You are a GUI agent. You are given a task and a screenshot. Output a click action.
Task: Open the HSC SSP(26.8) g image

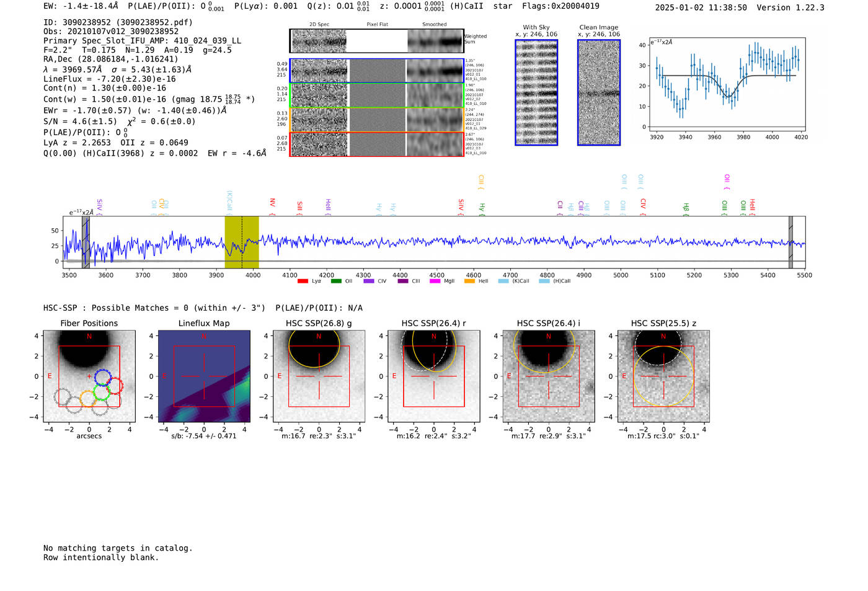click(319, 376)
